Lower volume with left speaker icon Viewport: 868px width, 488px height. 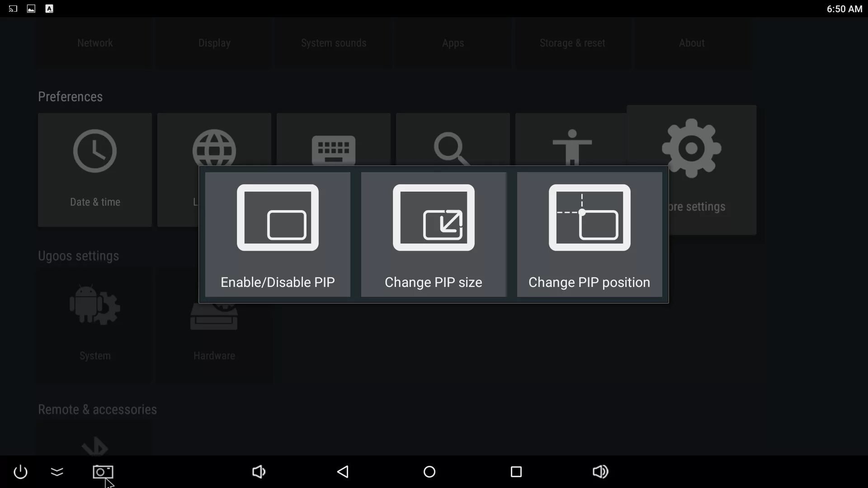click(259, 472)
